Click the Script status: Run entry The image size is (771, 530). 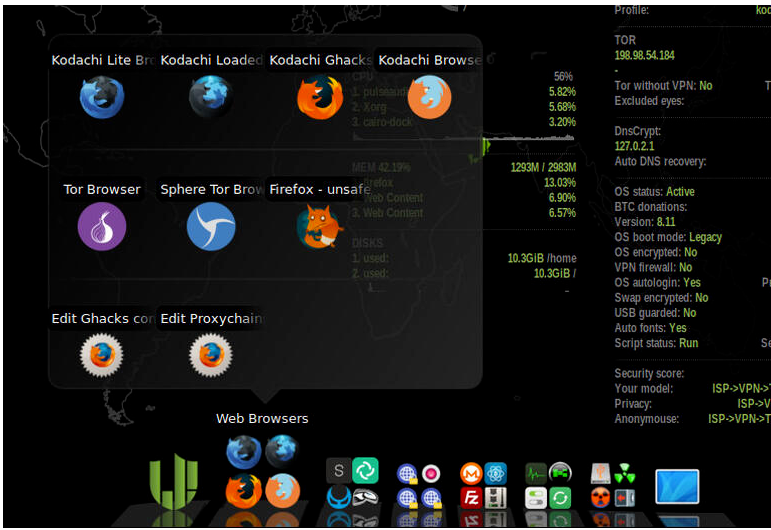(x=656, y=343)
